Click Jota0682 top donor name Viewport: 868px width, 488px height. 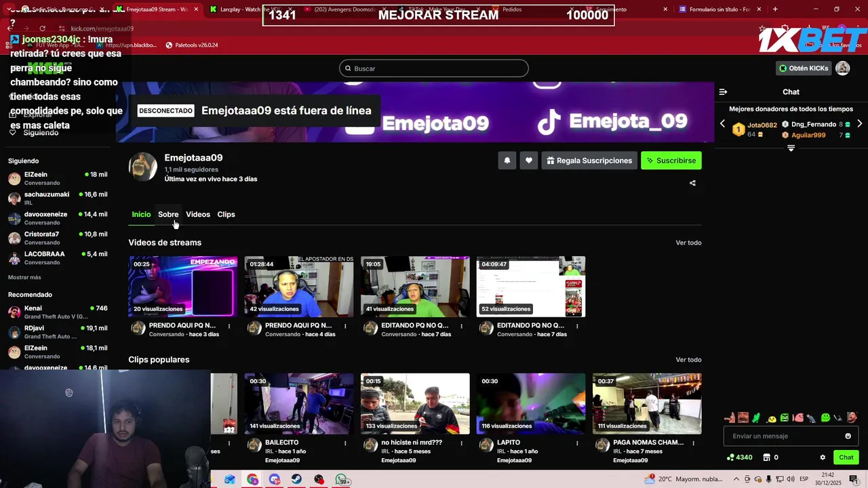pos(762,125)
